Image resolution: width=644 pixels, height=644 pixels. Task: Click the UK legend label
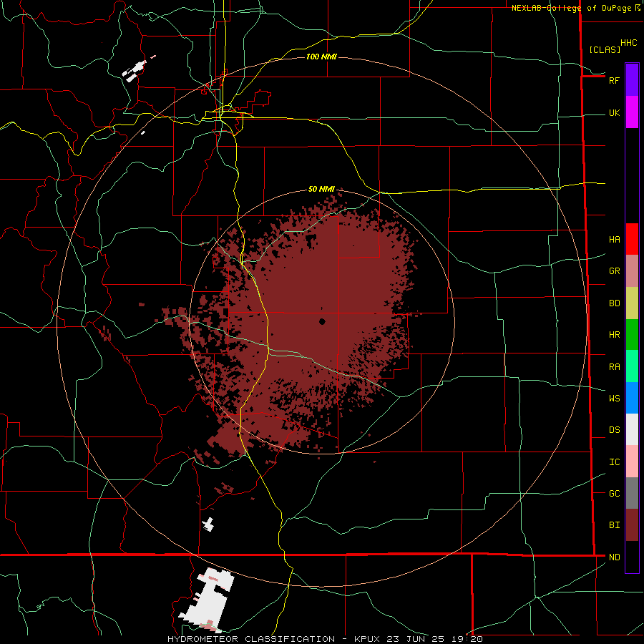tap(614, 113)
